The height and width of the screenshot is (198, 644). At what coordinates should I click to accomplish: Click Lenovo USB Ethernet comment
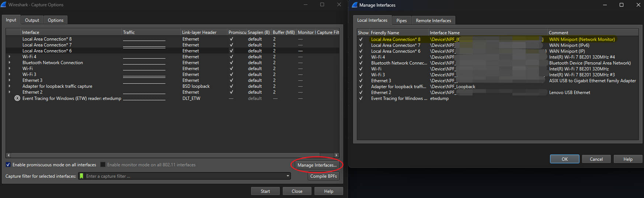click(x=570, y=93)
